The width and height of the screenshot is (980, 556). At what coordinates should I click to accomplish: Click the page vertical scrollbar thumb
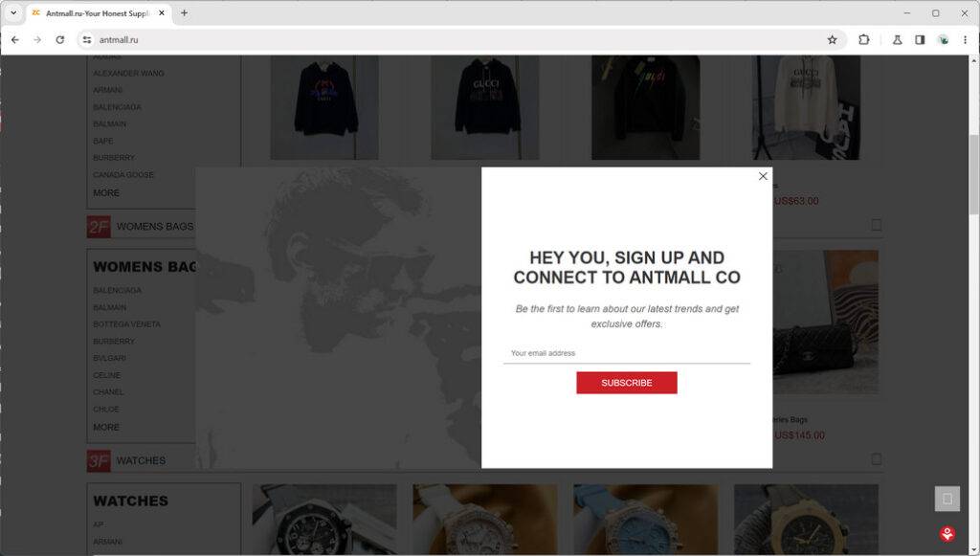(x=973, y=175)
